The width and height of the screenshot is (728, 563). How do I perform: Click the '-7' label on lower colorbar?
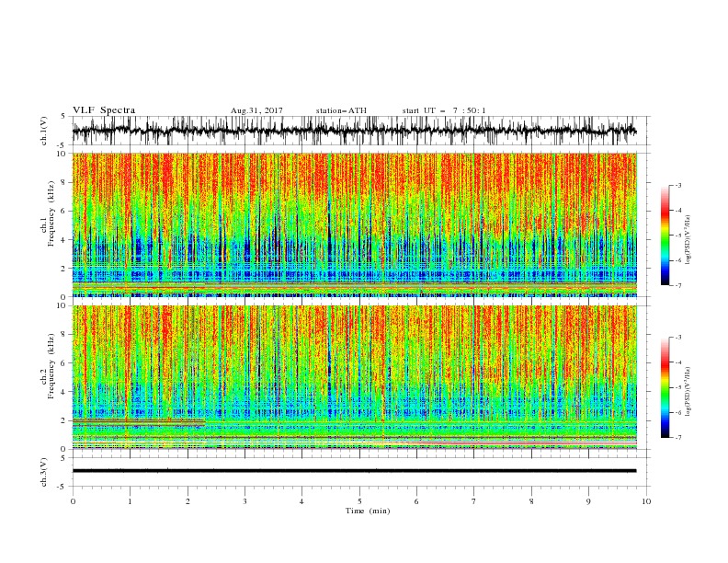[677, 437]
